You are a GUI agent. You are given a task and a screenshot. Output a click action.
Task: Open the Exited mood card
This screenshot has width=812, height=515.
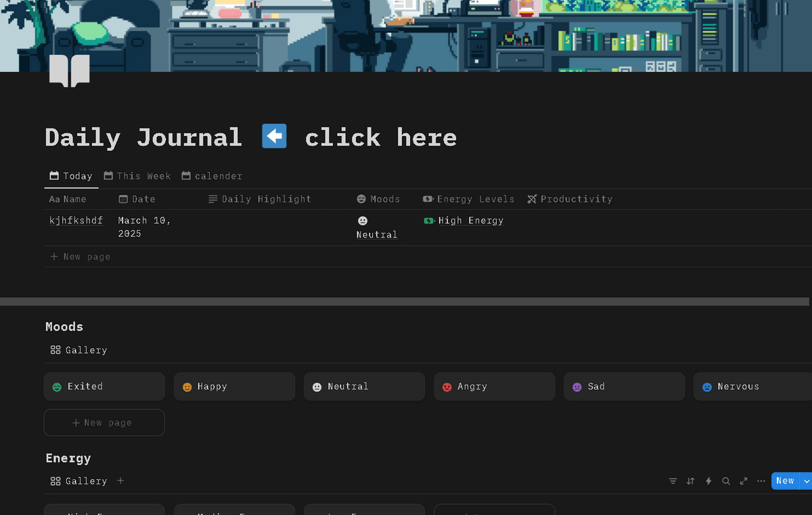coord(104,386)
